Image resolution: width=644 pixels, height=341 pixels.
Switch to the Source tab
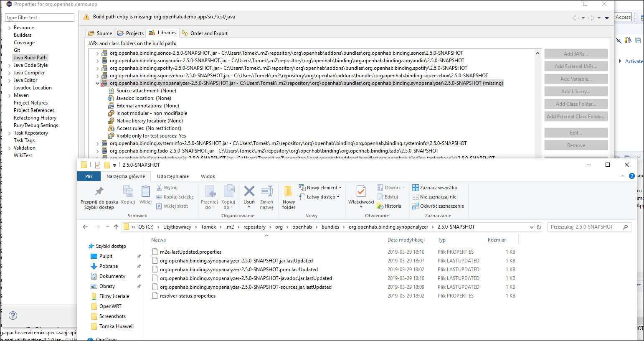(100, 33)
